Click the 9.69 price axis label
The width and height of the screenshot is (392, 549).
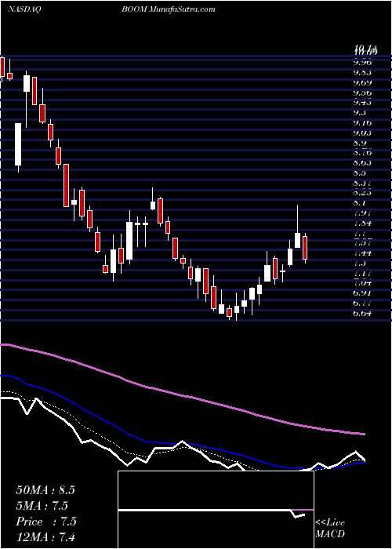362,82
